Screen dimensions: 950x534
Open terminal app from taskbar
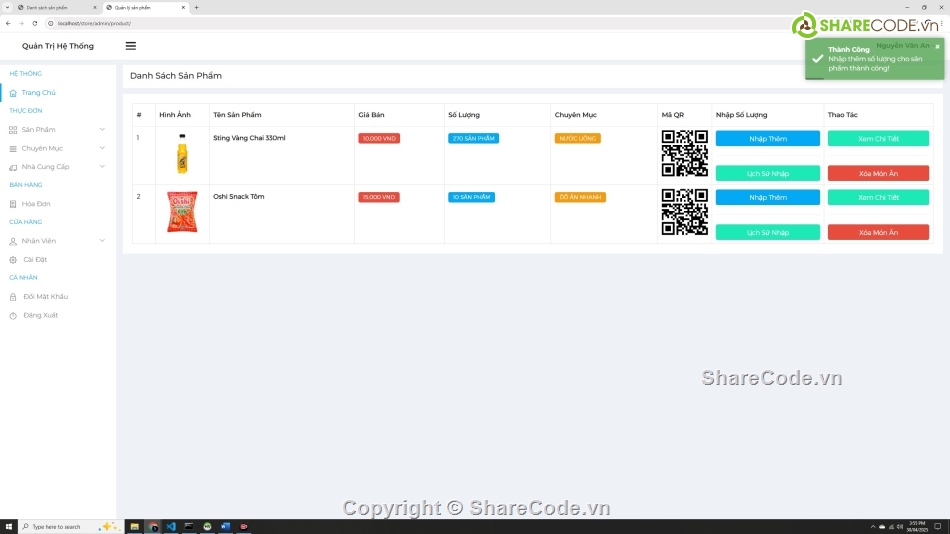189,527
